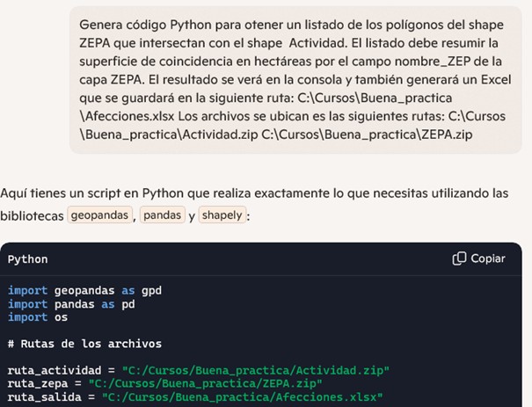Click the 'import pandas as pd' code line
The image size is (532, 407).
pyautogui.click(x=71, y=304)
